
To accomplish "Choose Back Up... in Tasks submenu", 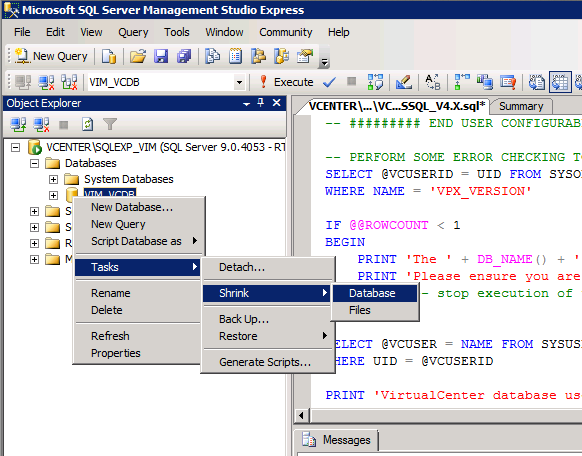I will [267, 319].
